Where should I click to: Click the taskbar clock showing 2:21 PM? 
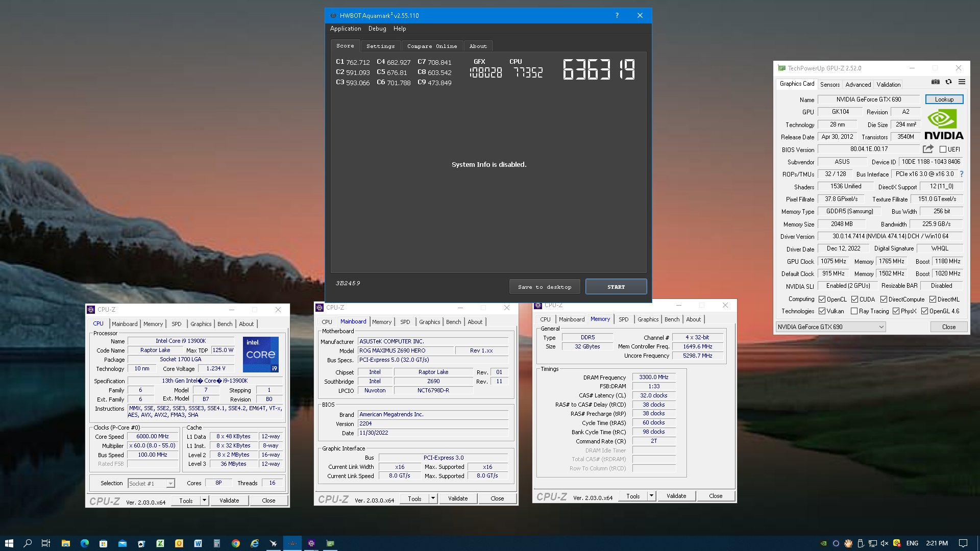click(937, 543)
